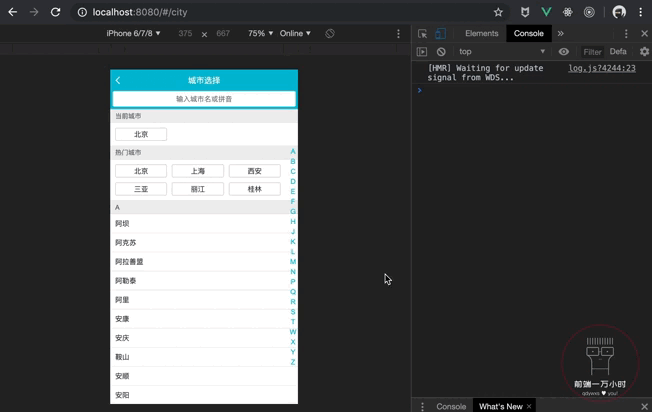Screen dimensions: 652x412
Task: Close the What's New tab
Action: tap(529, 406)
